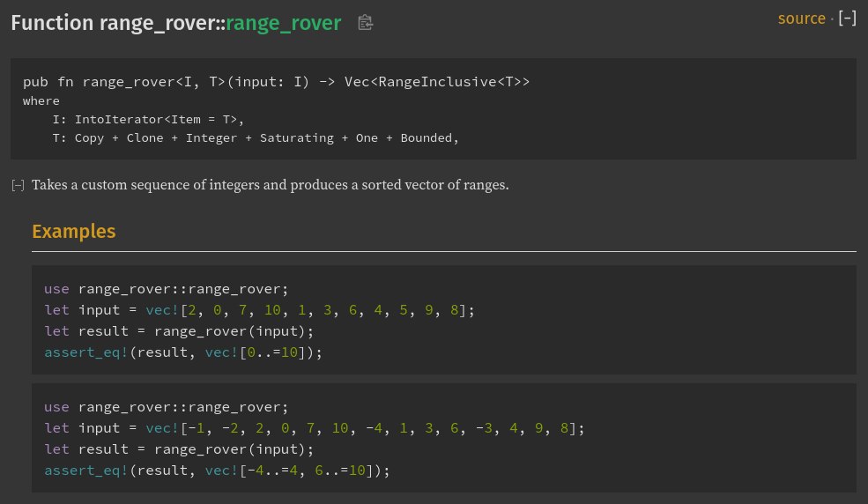Open the source link
The image size is (868, 504).
[801, 19]
